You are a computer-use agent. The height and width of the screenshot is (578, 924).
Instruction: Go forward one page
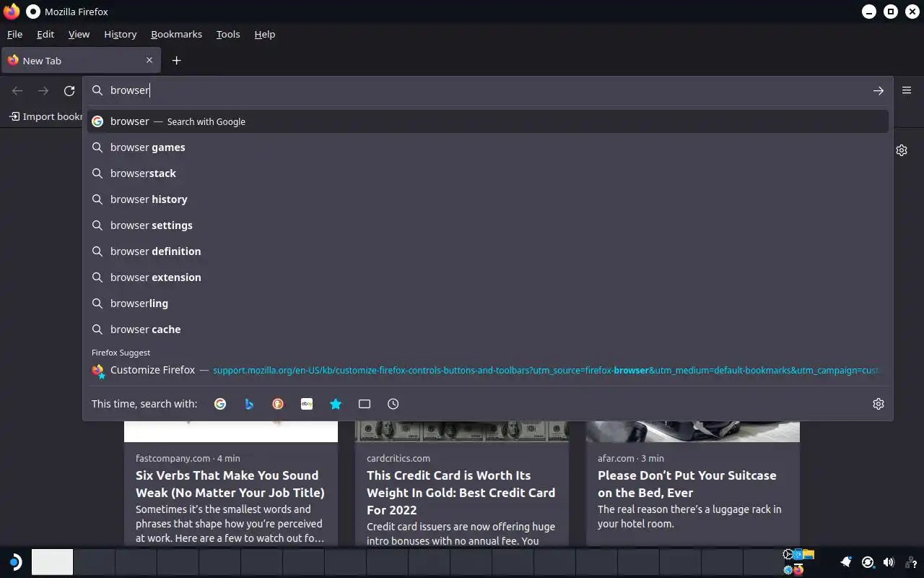[x=43, y=90]
